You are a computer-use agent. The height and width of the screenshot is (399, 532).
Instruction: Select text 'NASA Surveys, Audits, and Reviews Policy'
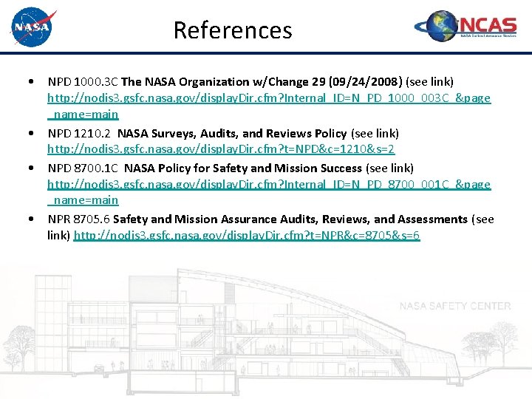pyautogui.click(x=232, y=133)
